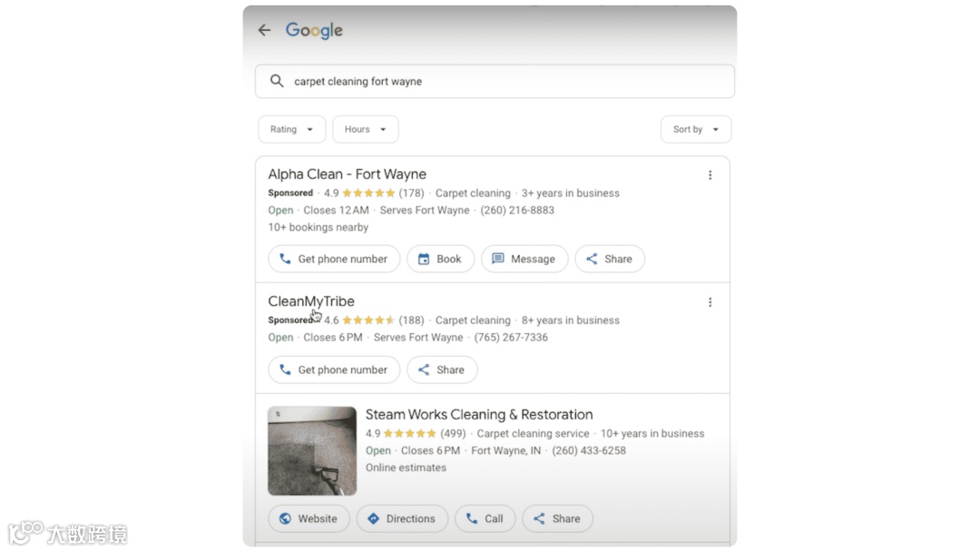The width and height of the screenshot is (980, 552).
Task: Click the search magnifier icon
Action: click(x=277, y=82)
